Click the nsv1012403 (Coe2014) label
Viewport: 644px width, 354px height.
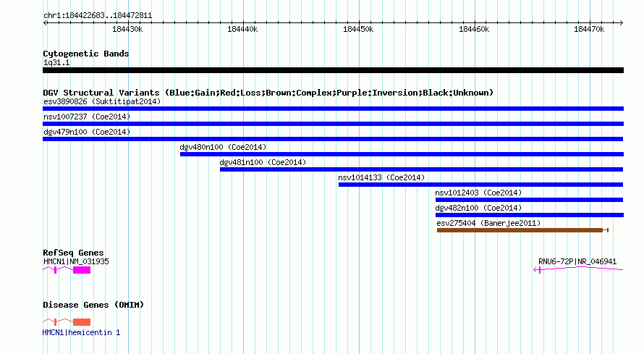[x=478, y=193]
